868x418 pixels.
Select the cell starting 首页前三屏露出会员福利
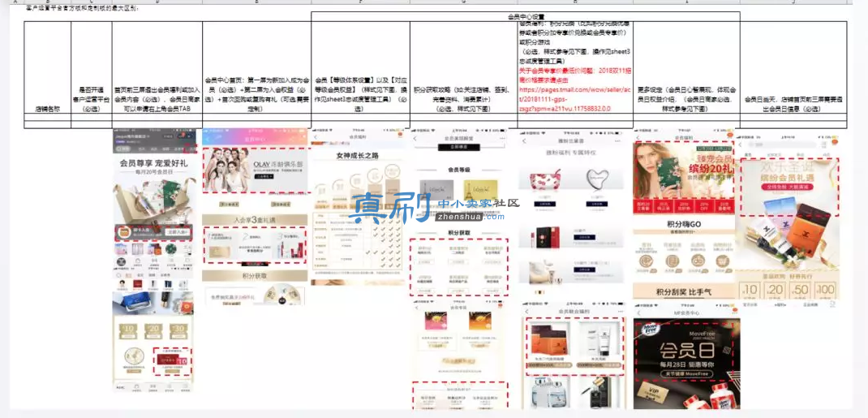point(157,67)
